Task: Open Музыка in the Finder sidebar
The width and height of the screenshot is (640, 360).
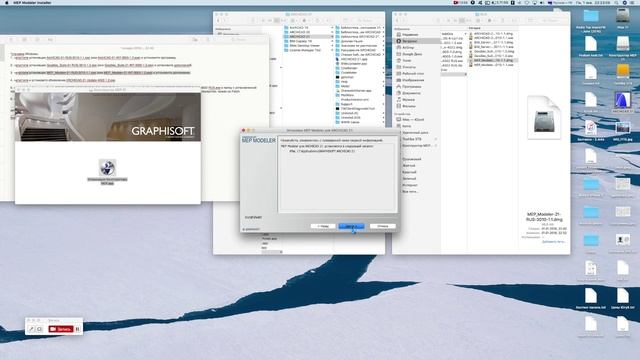Action: coord(408,100)
